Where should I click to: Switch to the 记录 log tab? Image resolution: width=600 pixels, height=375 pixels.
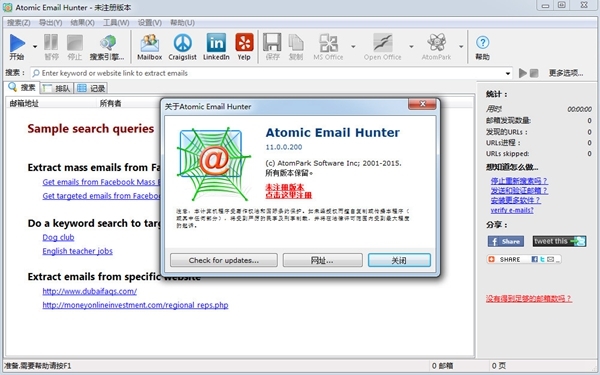pyautogui.click(x=91, y=88)
